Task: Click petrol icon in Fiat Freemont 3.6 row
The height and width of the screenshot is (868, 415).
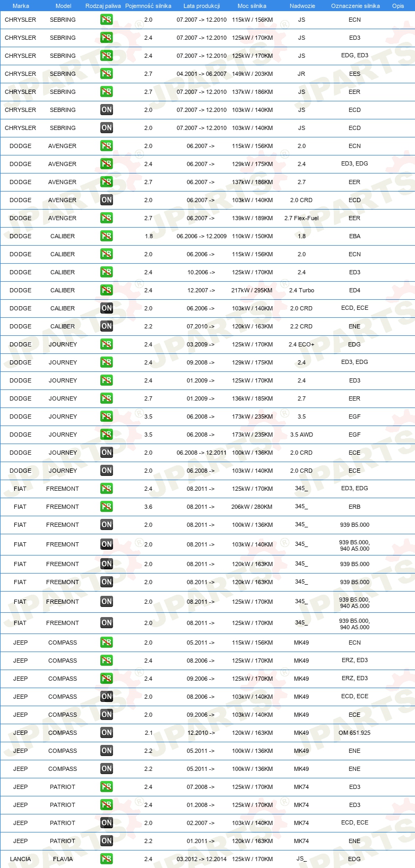Action: (107, 507)
